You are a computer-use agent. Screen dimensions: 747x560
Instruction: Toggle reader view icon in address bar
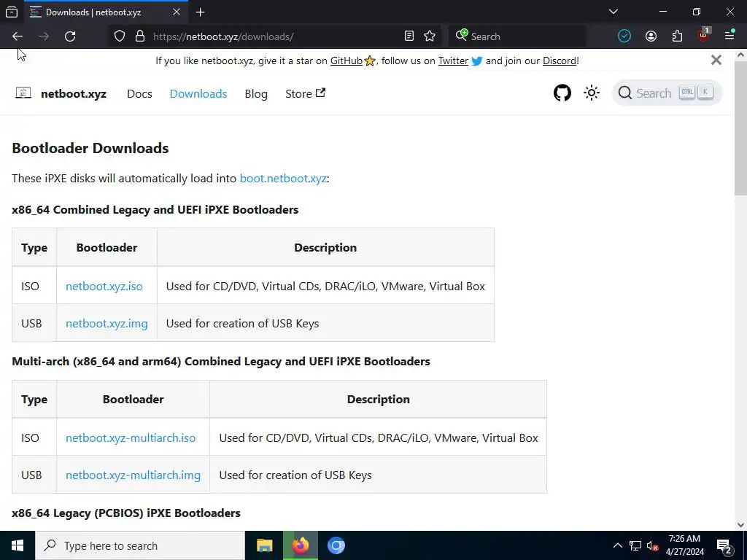tap(409, 36)
